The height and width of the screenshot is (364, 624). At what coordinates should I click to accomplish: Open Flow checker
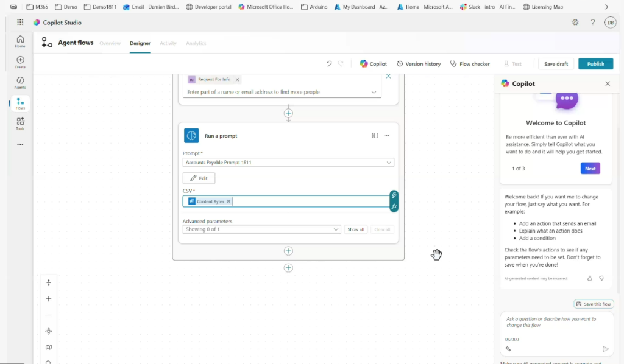(470, 63)
